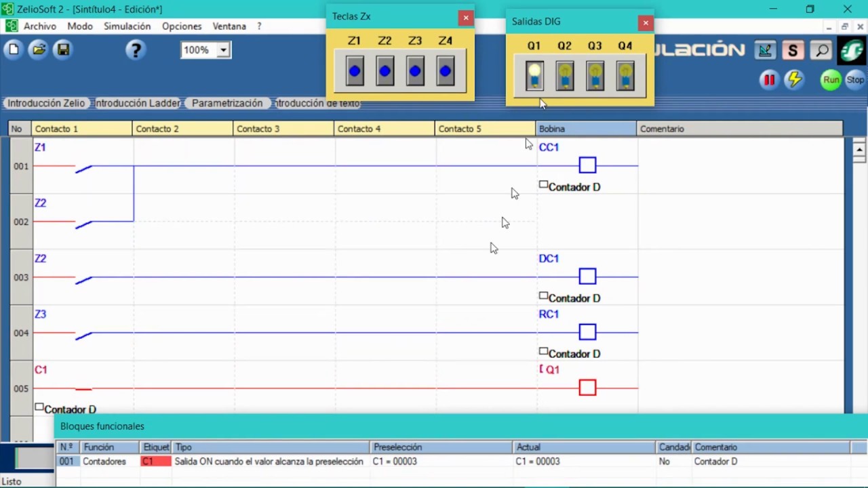Toggle the Z2 key in Teclas Zx

tap(385, 71)
